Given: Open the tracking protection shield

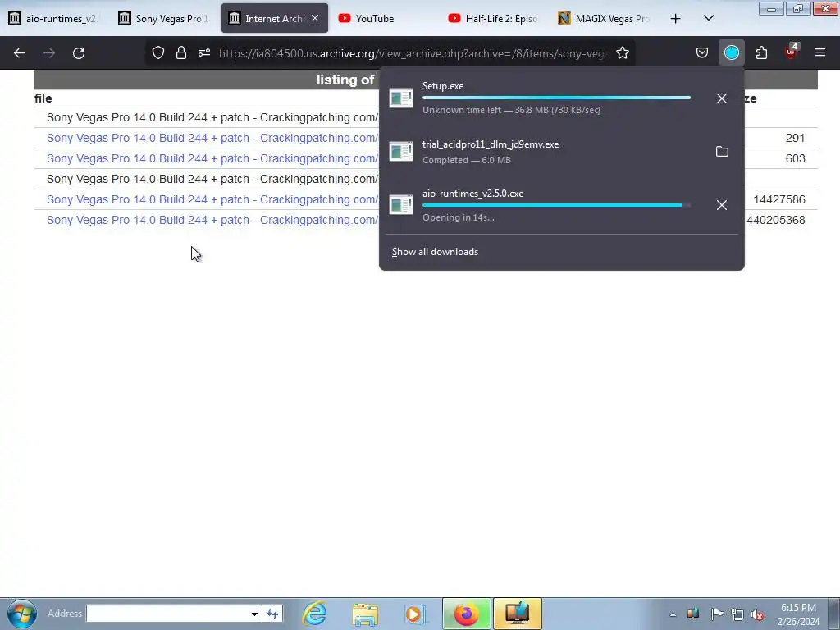Looking at the screenshot, I should 158,53.
